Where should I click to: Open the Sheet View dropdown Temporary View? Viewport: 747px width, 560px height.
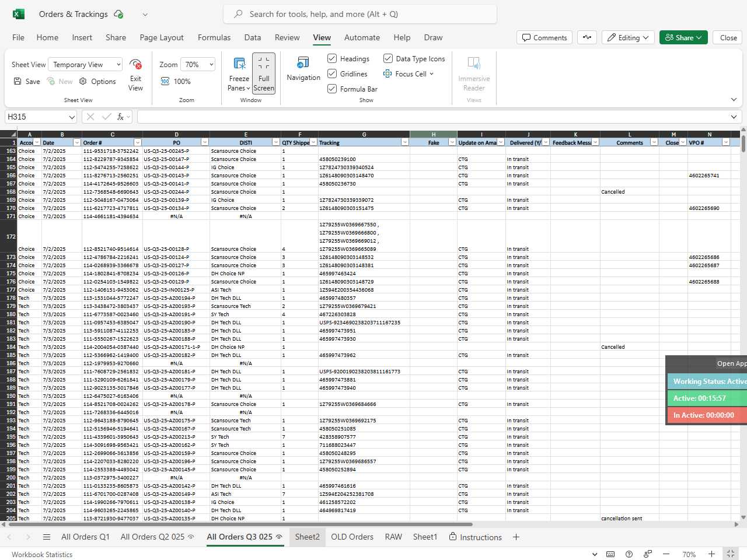85,65
